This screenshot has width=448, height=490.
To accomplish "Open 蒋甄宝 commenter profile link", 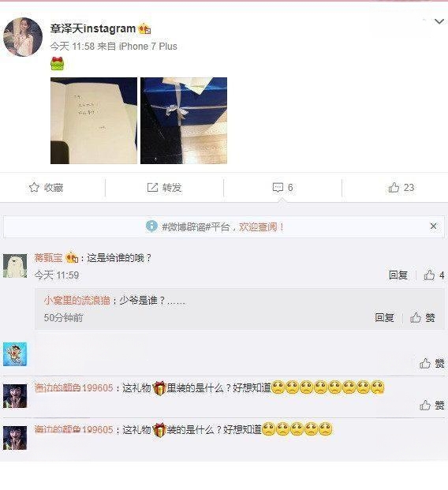I will click(x=48, y=258).
